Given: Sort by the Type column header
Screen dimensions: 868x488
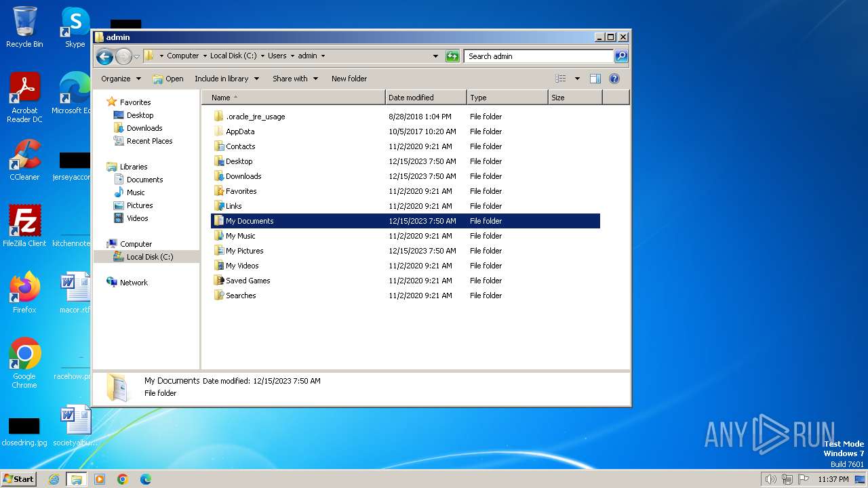Looking at the screenshot, I should click(507, 98).
